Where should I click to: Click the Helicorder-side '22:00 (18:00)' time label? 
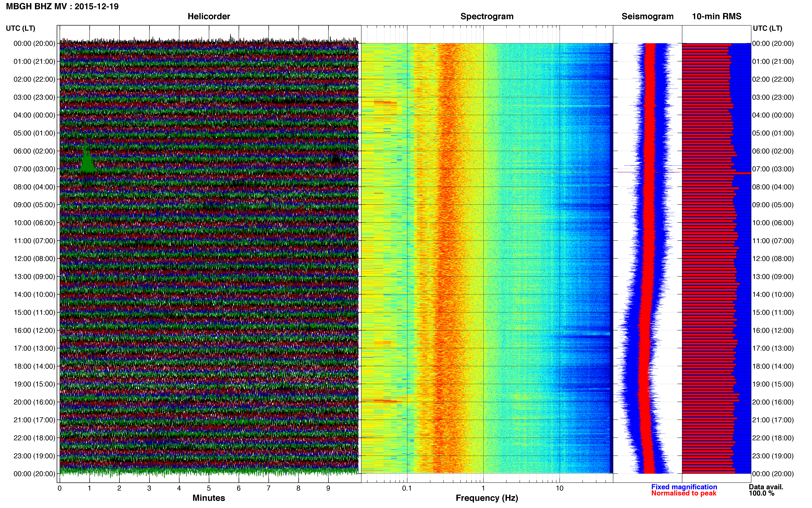tap(34, 438)
